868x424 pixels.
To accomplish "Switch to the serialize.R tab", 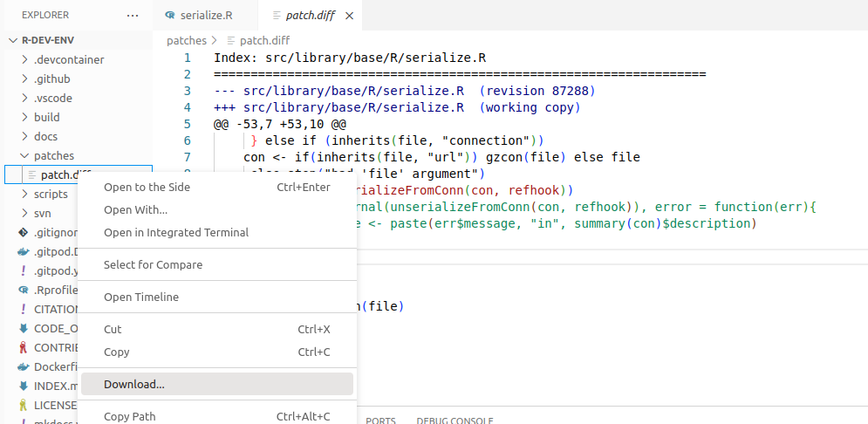I will (206, 16).
